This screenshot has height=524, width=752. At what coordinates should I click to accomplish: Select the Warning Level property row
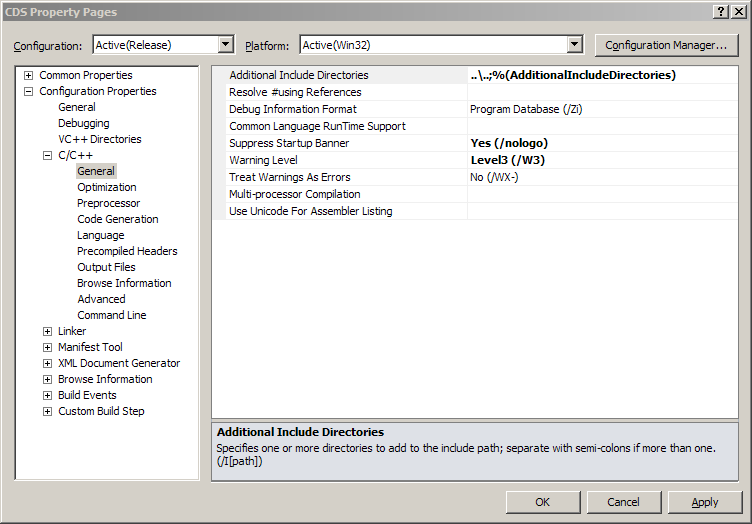(340, 161)
